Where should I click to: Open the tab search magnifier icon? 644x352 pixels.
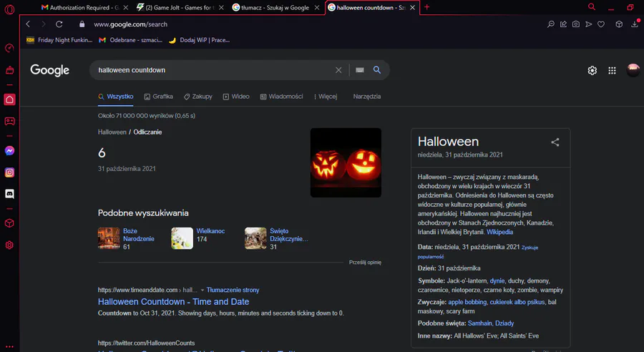click(x=592, y=7)
